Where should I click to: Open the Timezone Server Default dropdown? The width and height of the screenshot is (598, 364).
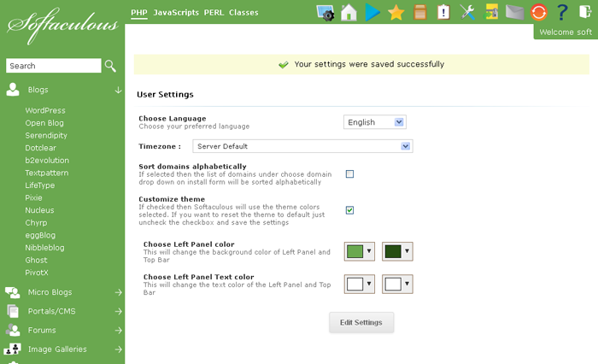[302, 146]
